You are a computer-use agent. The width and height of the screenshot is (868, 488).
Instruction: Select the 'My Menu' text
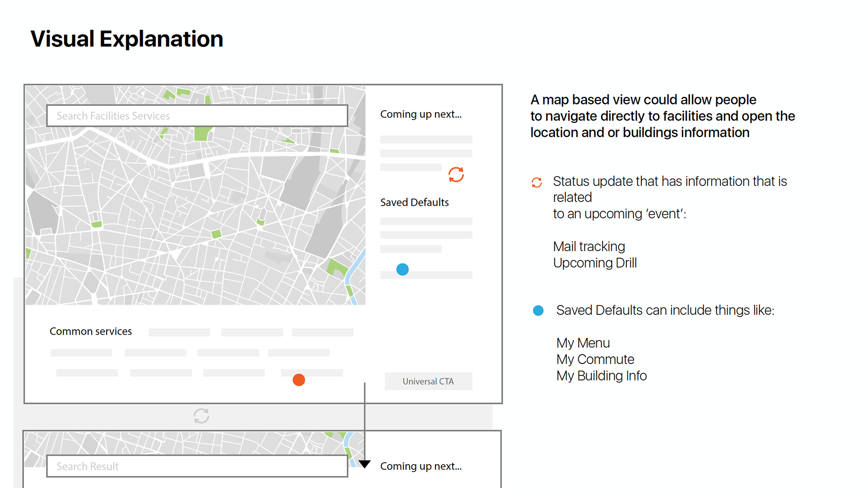pos(583,343)
